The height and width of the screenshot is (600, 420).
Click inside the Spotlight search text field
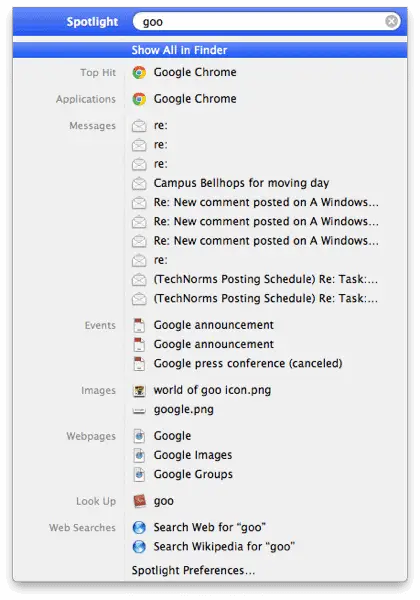coord(260,22)
